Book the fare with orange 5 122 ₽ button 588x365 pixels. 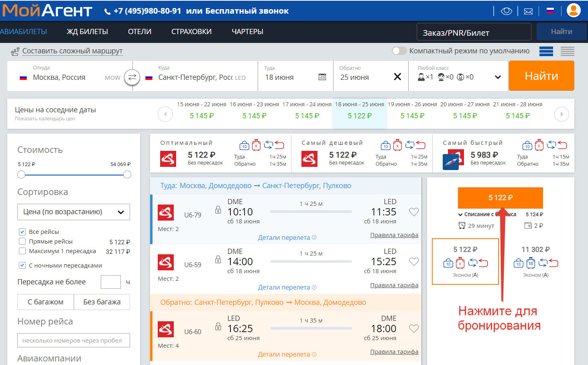501,198
